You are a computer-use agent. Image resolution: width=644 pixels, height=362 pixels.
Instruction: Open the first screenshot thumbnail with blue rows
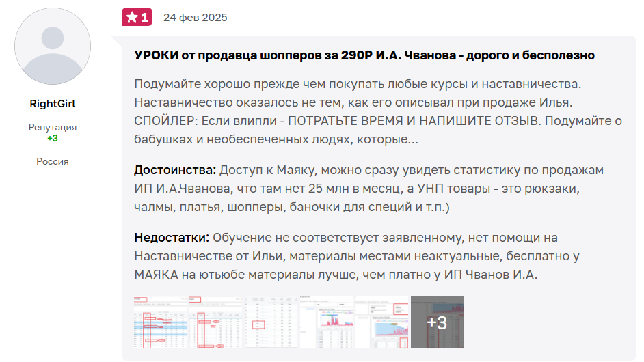[161, 322]
